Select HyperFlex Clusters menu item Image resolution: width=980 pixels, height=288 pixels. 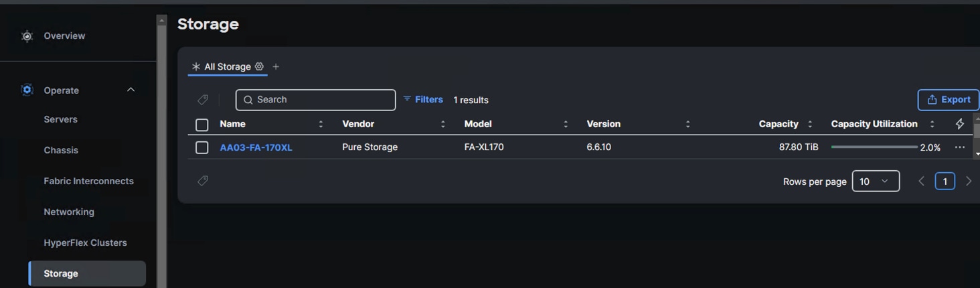tap(85, 242)
